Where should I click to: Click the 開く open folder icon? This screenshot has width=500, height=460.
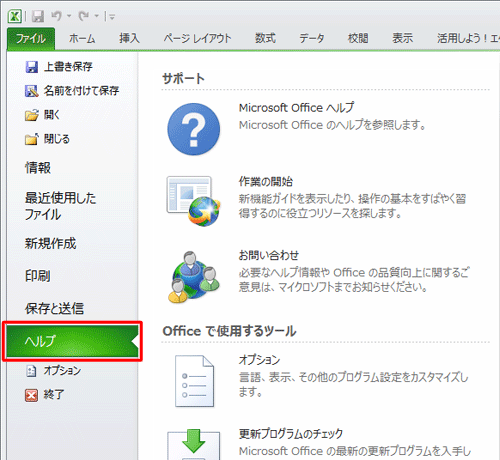[x=32, y=115]
